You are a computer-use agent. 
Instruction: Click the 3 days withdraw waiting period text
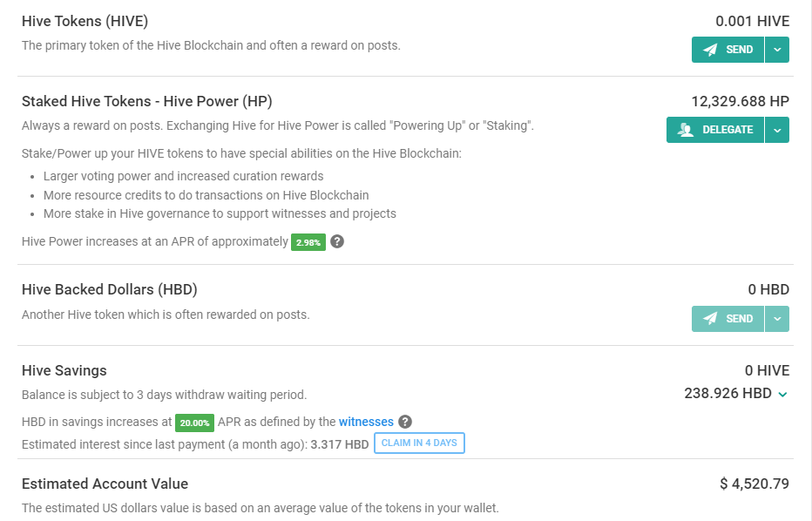(x=164, y=396)
